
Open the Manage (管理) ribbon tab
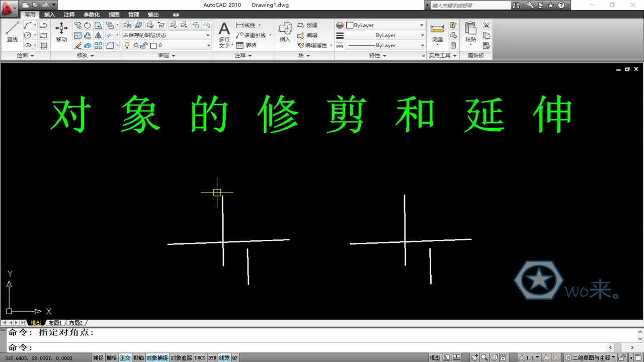pyautogui.click(x=134, y=15)
